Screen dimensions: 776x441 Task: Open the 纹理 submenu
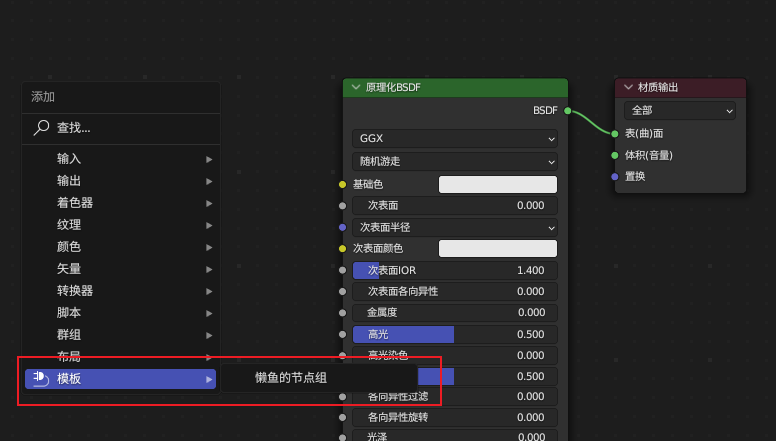121,225
